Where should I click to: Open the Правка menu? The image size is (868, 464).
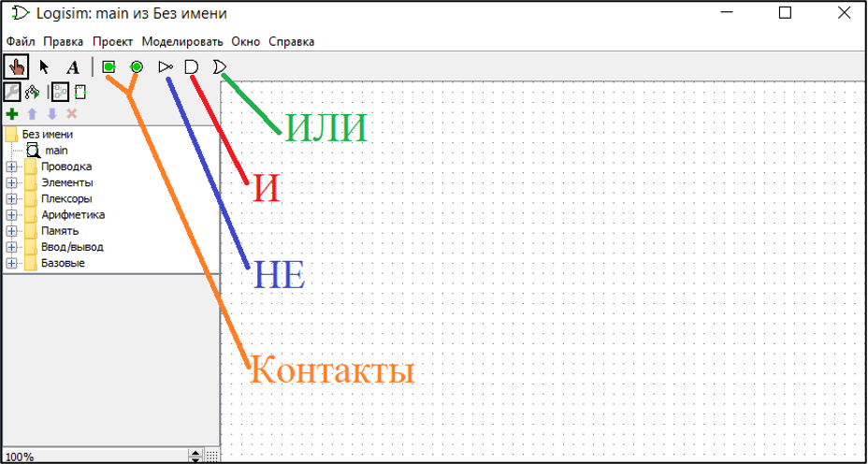(63, 41)
